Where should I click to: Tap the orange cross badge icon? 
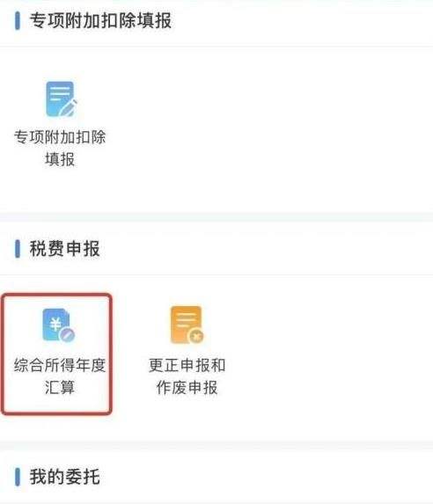196,336
